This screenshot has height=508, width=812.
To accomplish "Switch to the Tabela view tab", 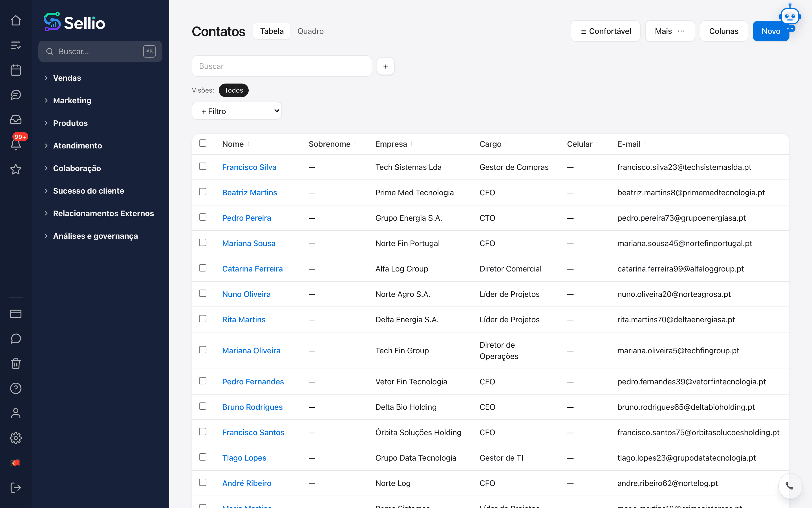I will tap(272, 31).
